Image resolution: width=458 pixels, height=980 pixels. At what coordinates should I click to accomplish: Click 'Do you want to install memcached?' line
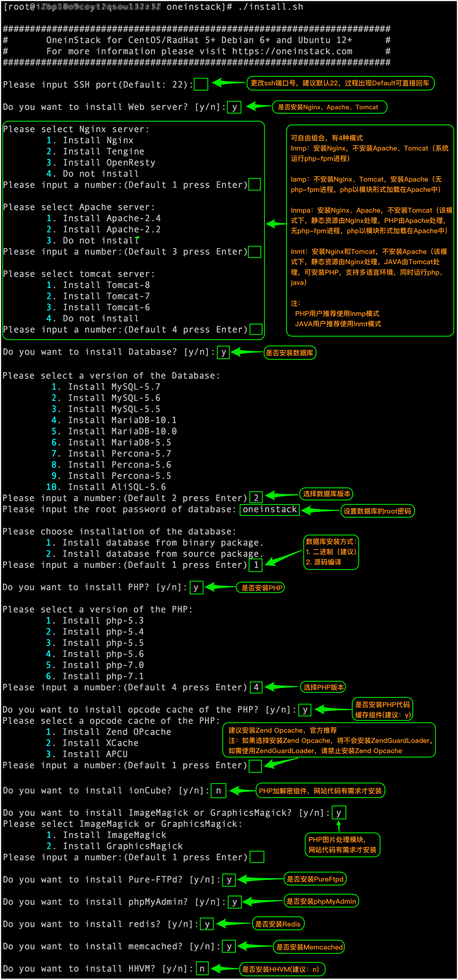(x=112, y=946)
